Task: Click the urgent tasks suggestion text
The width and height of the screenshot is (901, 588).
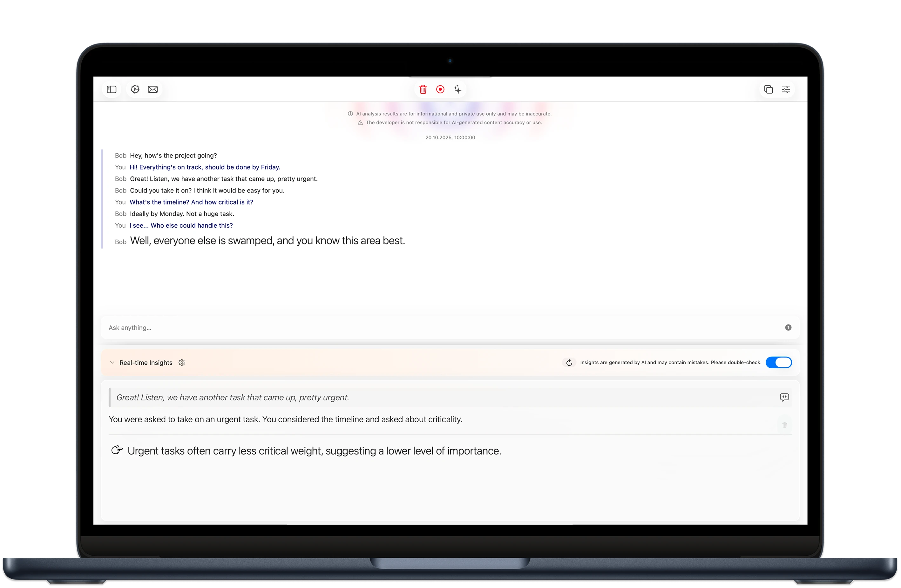Action: pos(314,451)
